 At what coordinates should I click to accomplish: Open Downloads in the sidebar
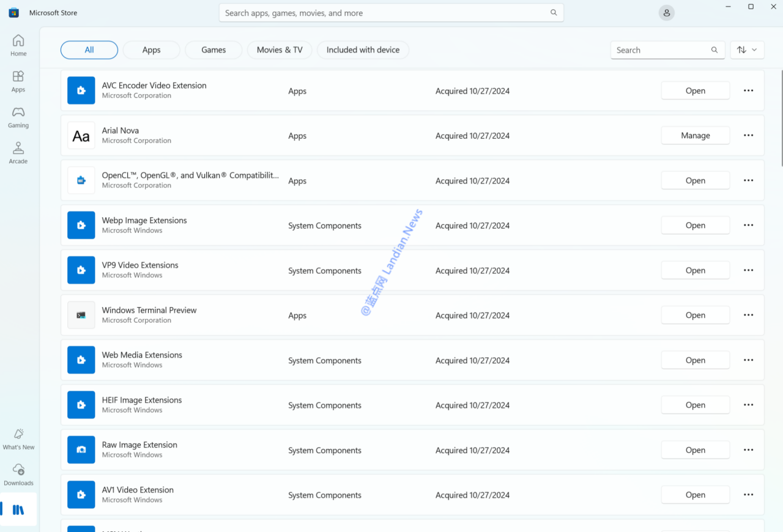pos(18,475)
